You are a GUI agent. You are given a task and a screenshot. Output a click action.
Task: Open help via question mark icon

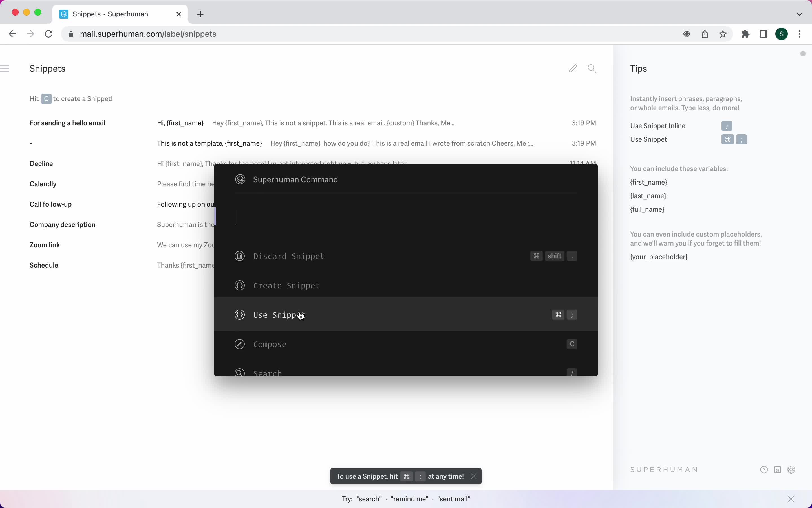click(x=764, y=470)
